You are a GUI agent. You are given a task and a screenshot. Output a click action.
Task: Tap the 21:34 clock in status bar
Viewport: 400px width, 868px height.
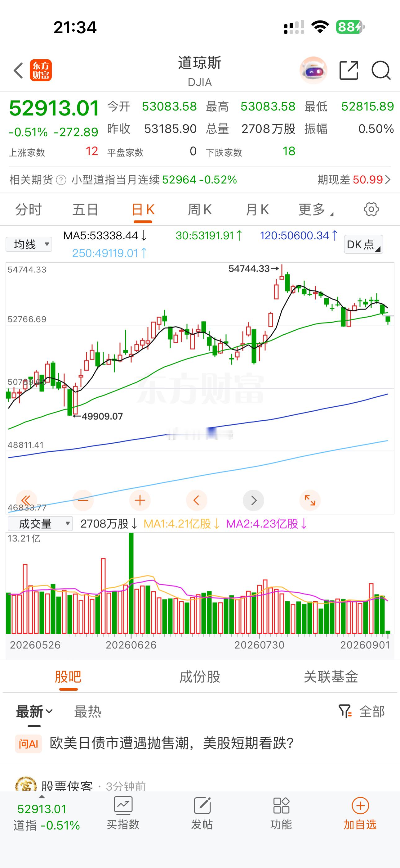(x=75, y=27)
